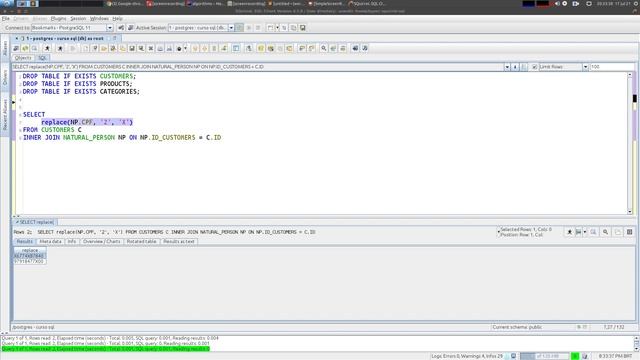This screenshot has height=360, width=640.
Task: Open the File menu
Action: (x=6, y=19)
